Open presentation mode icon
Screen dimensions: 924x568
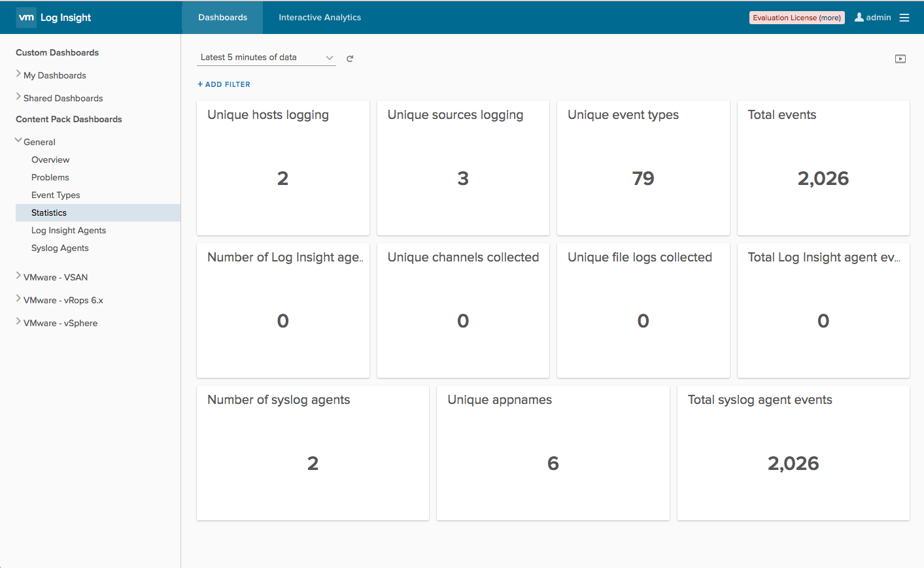[x=900, y=59]
